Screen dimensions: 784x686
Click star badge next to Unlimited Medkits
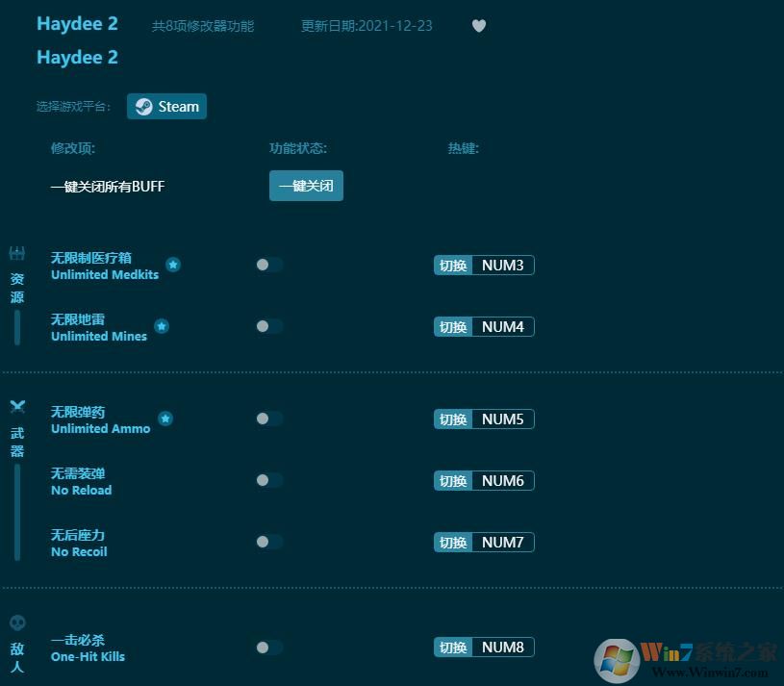click(x=173, y=265)
